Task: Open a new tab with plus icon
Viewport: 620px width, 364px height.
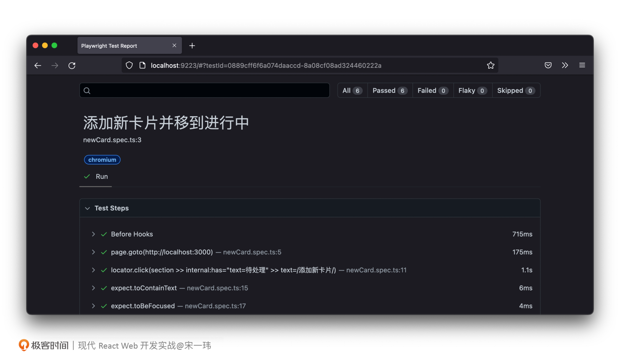Action: (x=192, y=46)
